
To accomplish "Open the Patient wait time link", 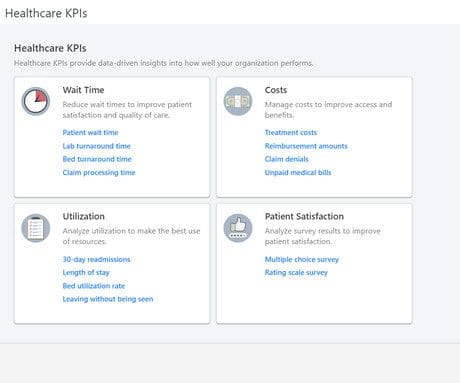I will coord(90,133).
